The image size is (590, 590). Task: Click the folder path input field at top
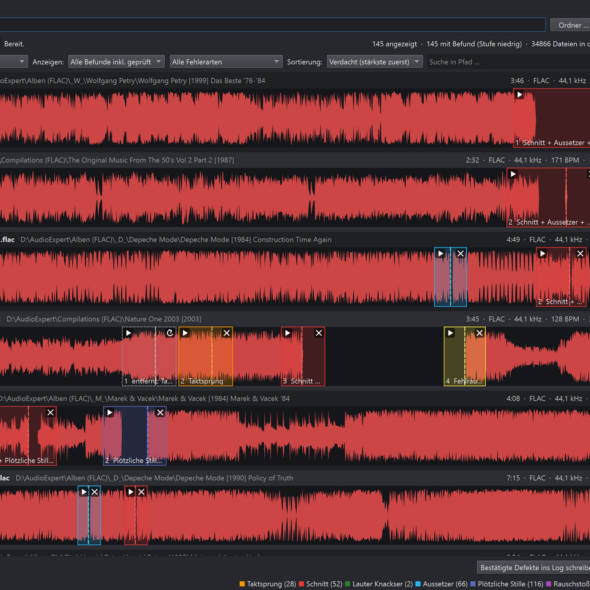click(x=272, y=25)
